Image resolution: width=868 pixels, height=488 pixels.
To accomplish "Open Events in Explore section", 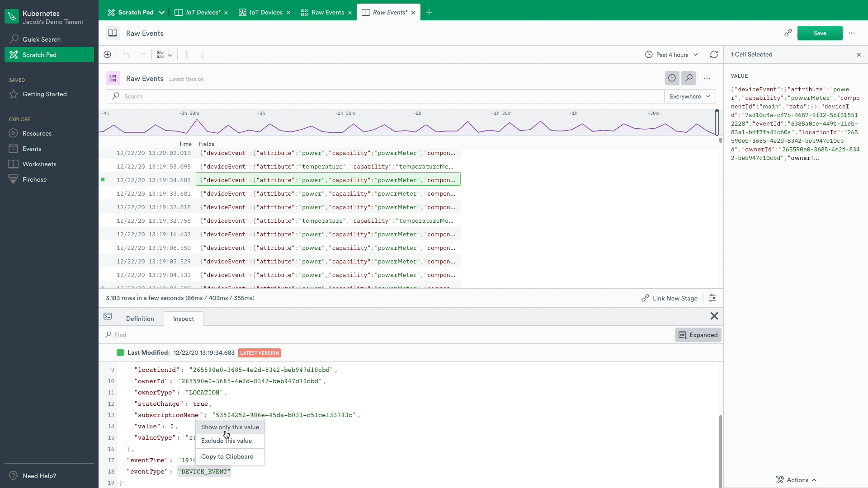I will click(x=49, y=149).
